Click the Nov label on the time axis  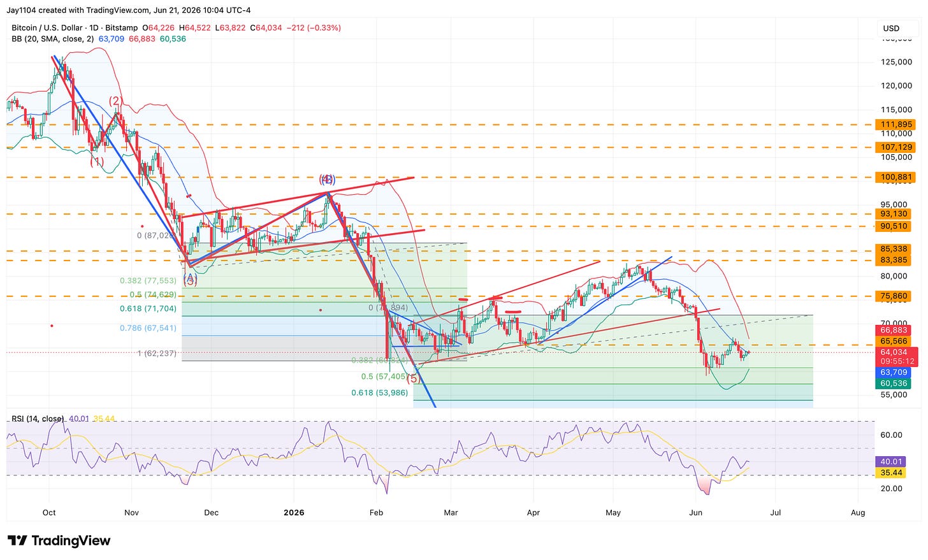click(131, 512)
